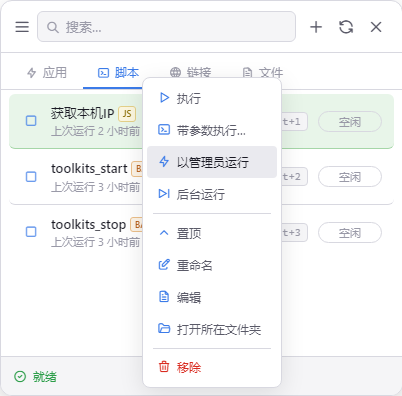
Task: Open the hamburger menu icon
Action: (22, 27)
